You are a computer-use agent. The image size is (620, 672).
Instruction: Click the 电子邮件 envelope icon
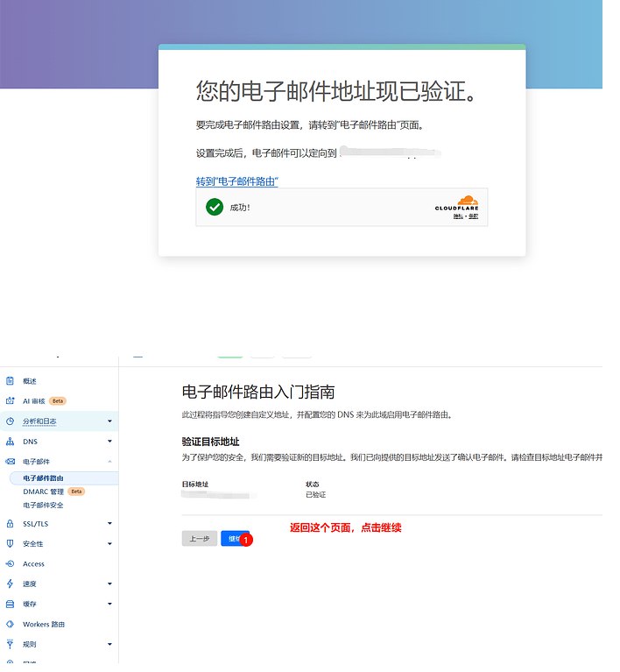(x=10, y=462)
